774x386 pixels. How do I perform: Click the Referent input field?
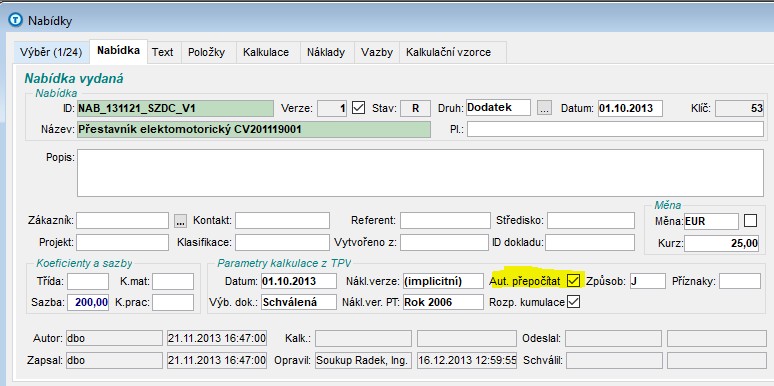[445, 221]
